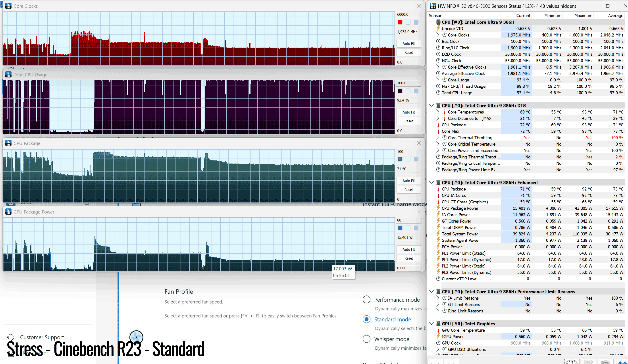The height and width of the screenshot is (364, 628).
Task: Click Auto Fit in Core Clocks graph
Action: point(408,44)
